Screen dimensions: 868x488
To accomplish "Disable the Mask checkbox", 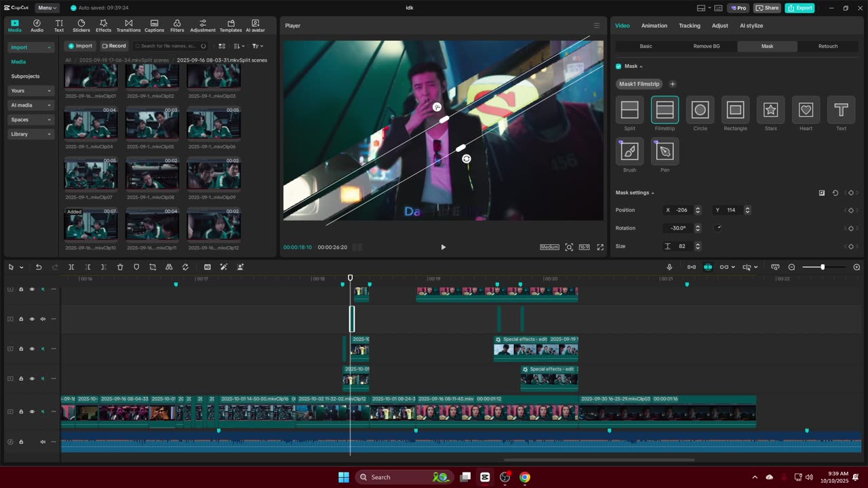I will coord(618,66).
